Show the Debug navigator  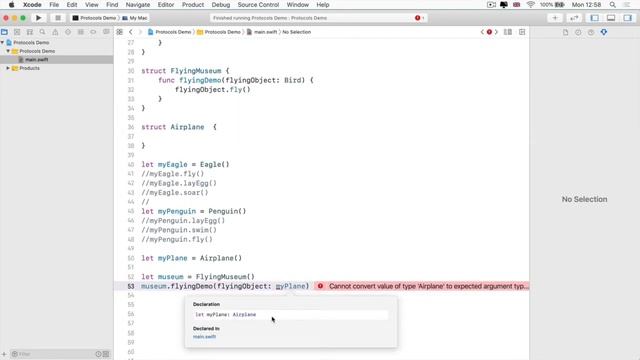pyautogui.click(x=80, y=32)
